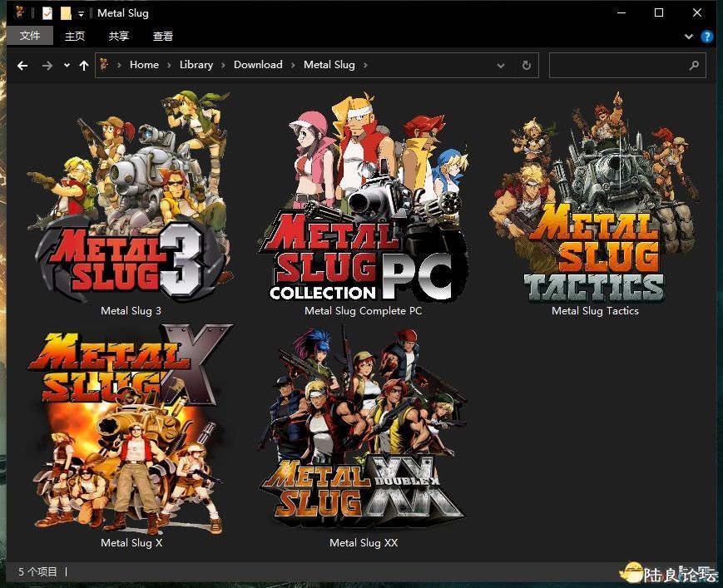Refresh the current folder view
This screenshot has height=588, width=723.
click(x=526, y=65)
